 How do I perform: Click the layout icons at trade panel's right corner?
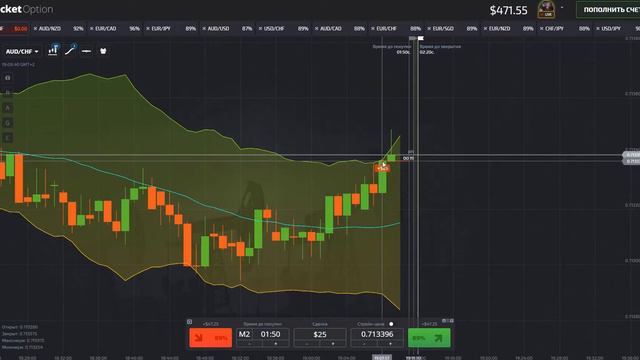pyautogui.click(x=447, y=321)
